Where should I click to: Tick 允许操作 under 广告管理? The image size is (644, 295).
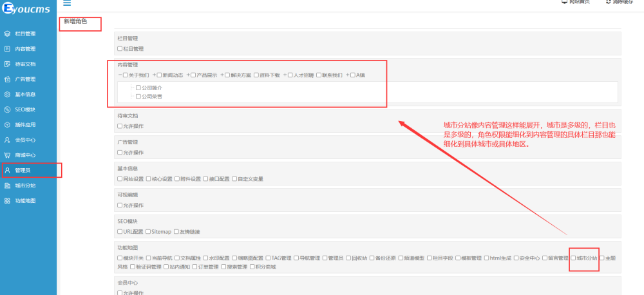(x=120, y=153)
